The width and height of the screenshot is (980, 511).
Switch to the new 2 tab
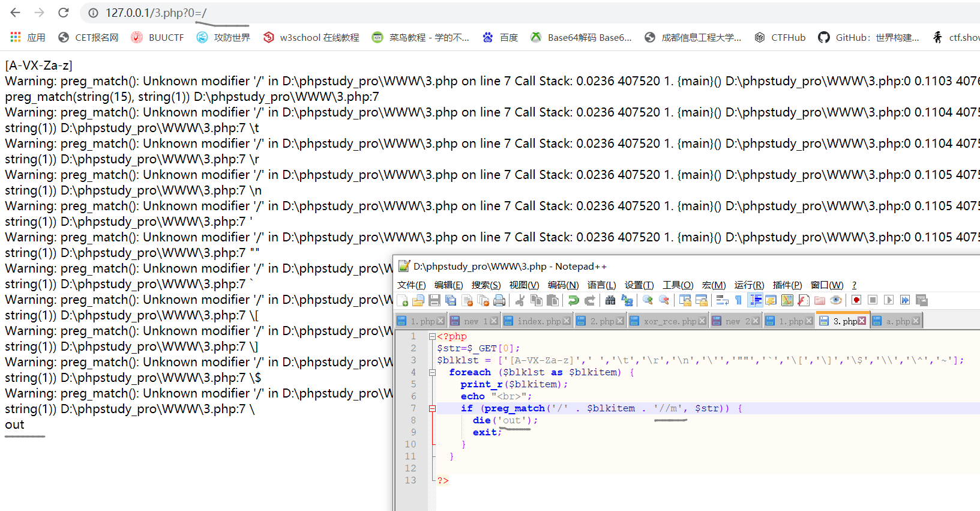(736, 321)
